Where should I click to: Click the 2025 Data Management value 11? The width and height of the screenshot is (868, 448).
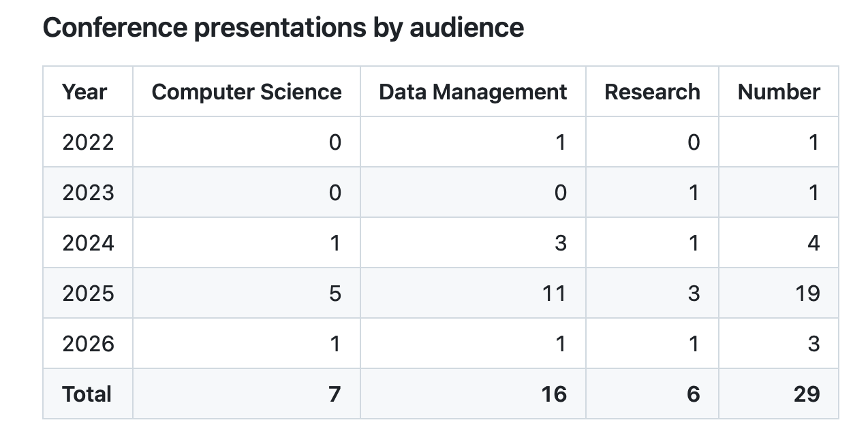click(554, 293)
